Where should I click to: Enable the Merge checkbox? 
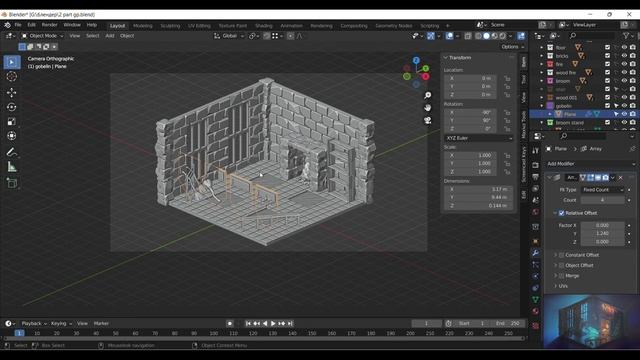[562, 276]
